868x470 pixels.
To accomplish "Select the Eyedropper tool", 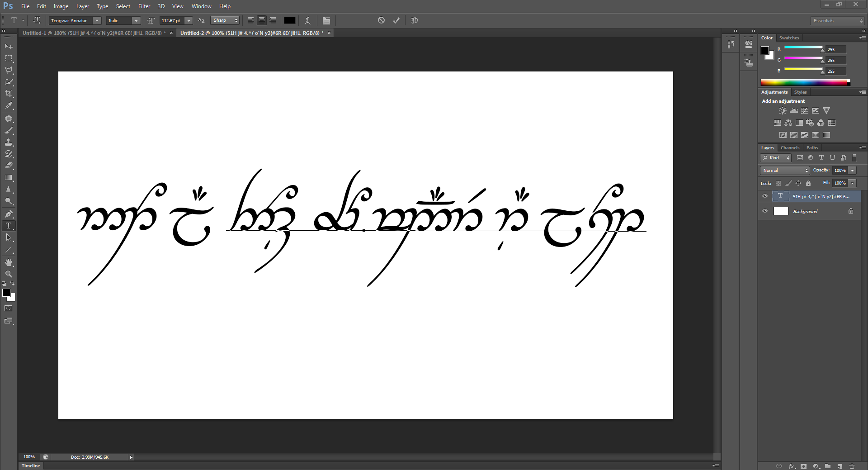I will click(9, 106).
